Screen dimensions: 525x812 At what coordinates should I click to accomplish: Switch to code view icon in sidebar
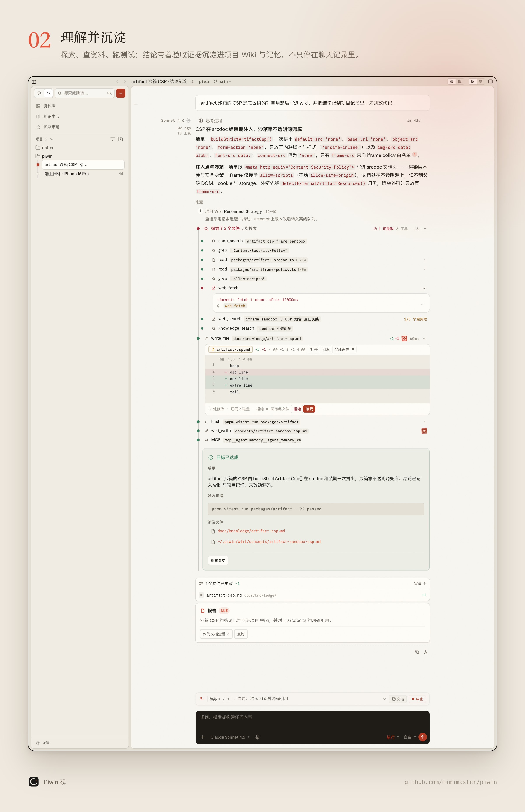[48, 93]
